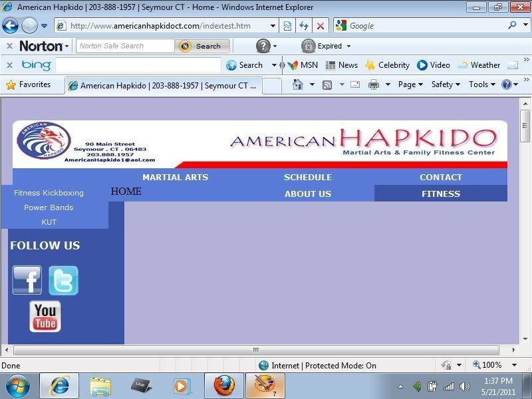The image size is (532, 399).
Task: Open the Safety menu
Action: click(446, 84)
